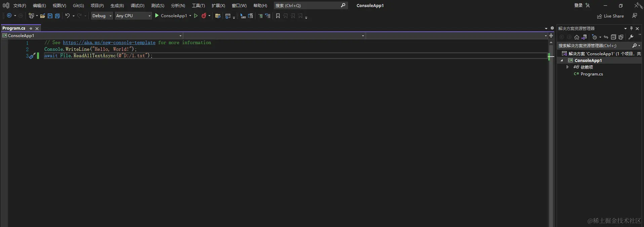This screenshot has height=227, width=644.
Task: Click the new project icon in toolbar
Action: [x=31, y=15]
